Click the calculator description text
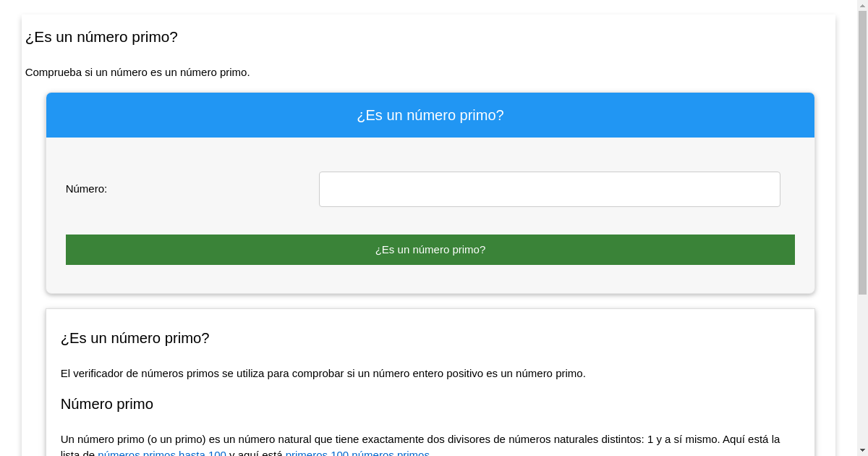The width and height of the screenshot is (868, 456). click(137, 72)
